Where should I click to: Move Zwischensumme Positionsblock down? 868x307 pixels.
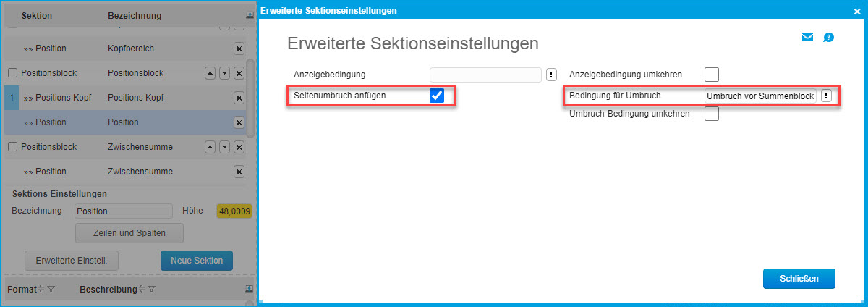pyautogui.click(x=224, y=147)
